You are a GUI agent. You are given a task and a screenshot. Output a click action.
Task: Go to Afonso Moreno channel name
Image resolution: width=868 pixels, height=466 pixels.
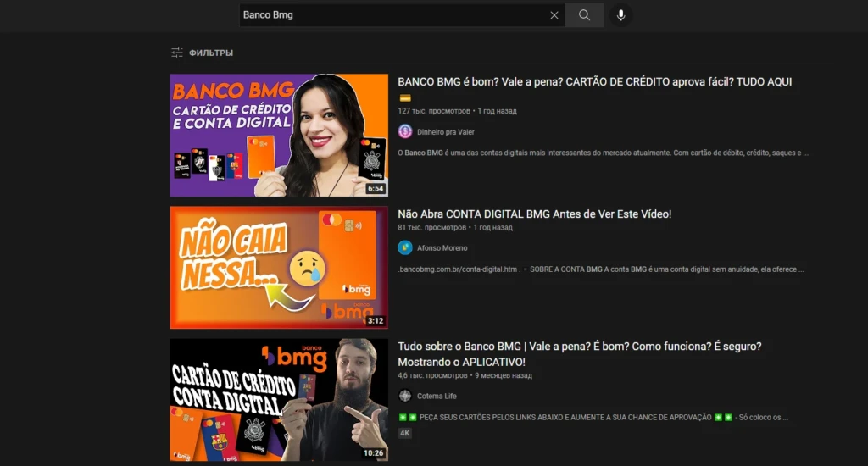[442, 248]
